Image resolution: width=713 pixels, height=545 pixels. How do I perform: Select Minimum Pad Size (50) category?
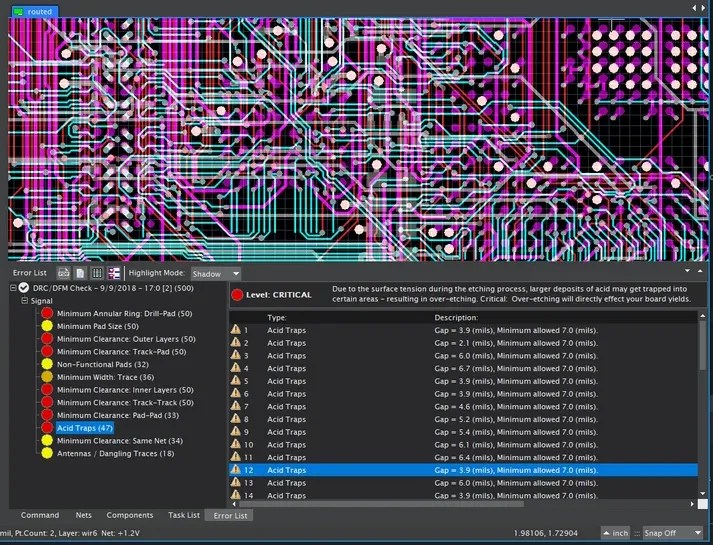tap(98, 326)
